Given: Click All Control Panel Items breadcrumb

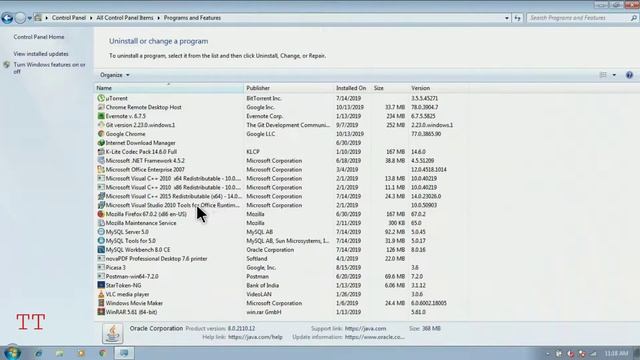Looking at the screenshot, I should tap(125, 18).
